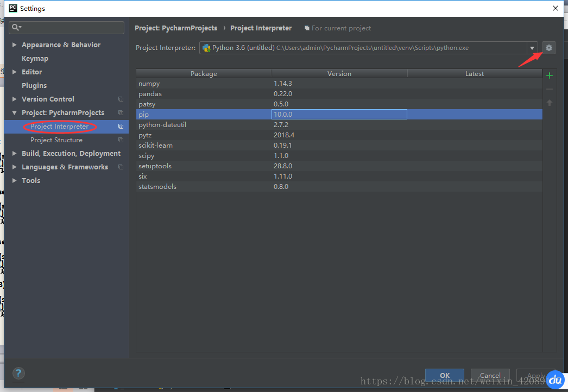Click the OK button

pyautogui.click(x=445, y=375)
